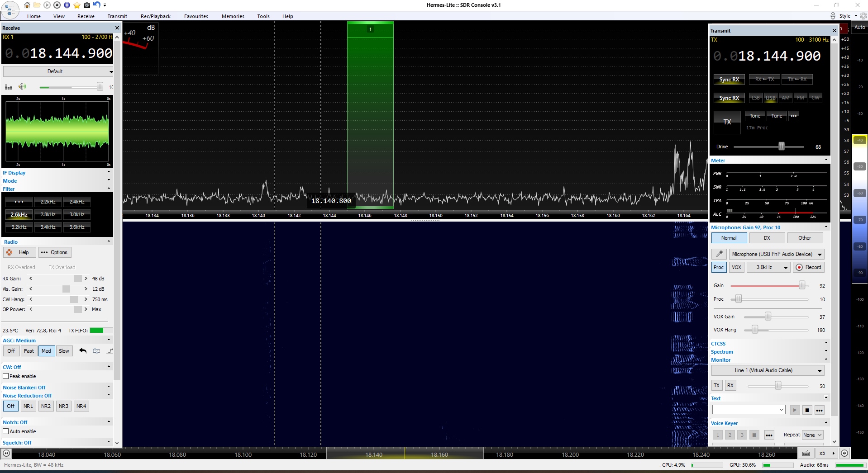Open the Rec/Playback menu

pos(155,16)
